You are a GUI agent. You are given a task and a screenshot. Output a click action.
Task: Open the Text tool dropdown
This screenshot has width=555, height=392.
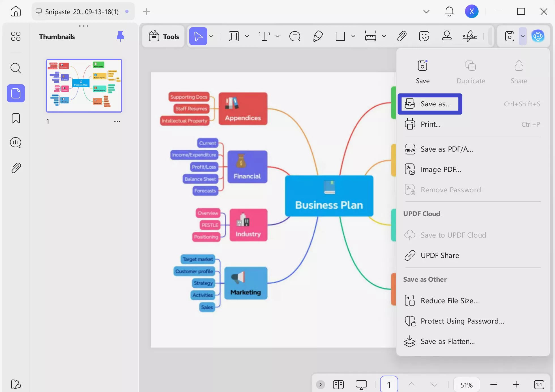(x=277, y=36)
